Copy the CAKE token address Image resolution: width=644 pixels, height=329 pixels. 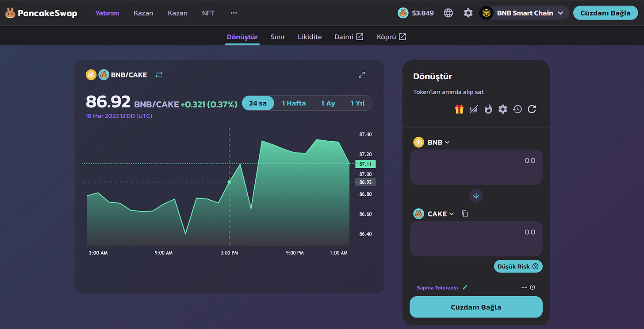point(465,214)
